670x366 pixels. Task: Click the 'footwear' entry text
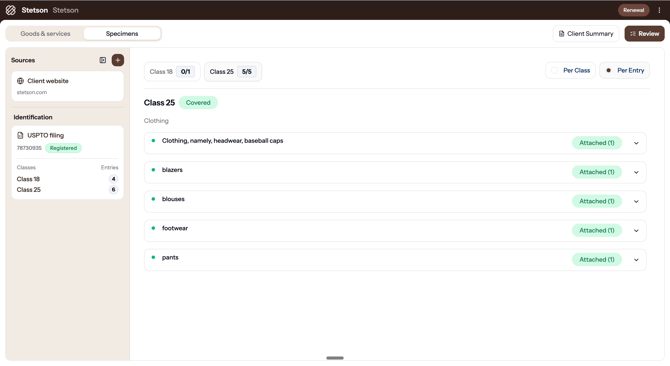[x=175, y=228]
